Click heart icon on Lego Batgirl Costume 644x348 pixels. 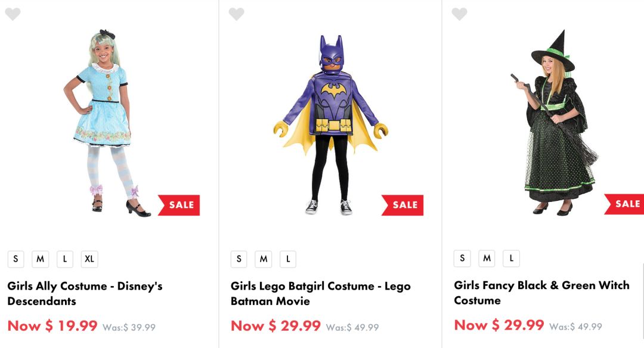(x=236, y=14)
